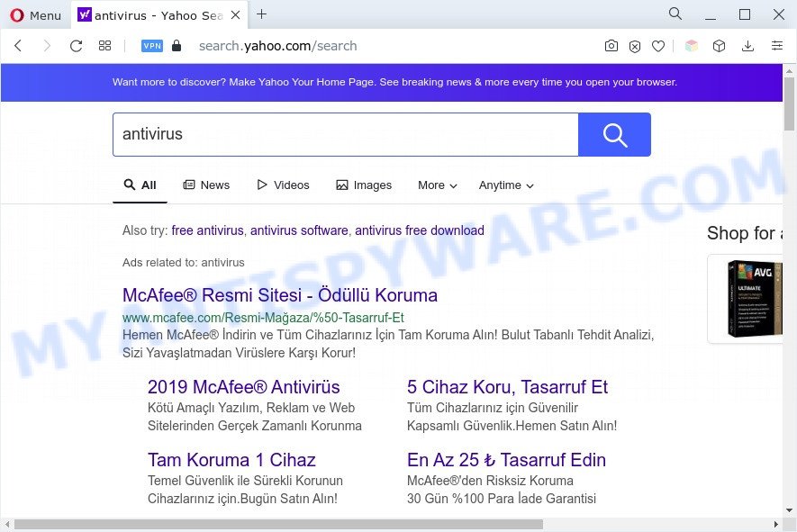Submit search with blue magnifier button
797x532 pixels.
614,134
